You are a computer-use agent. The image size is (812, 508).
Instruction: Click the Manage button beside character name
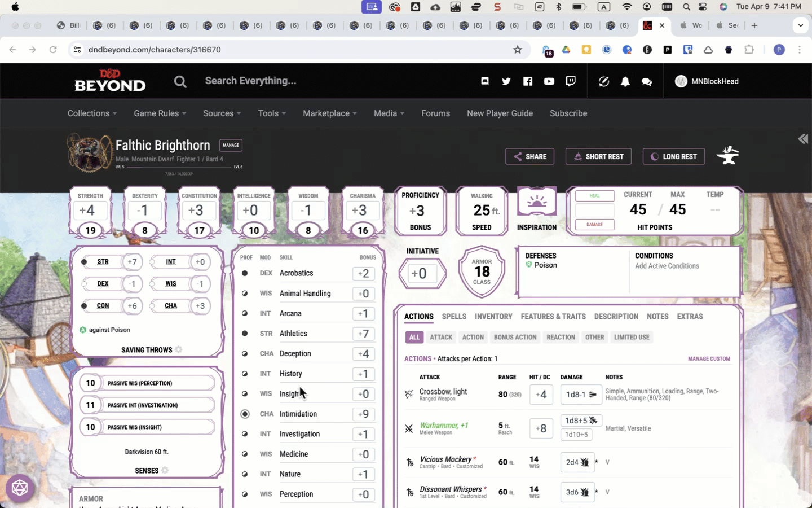[231, 145]
